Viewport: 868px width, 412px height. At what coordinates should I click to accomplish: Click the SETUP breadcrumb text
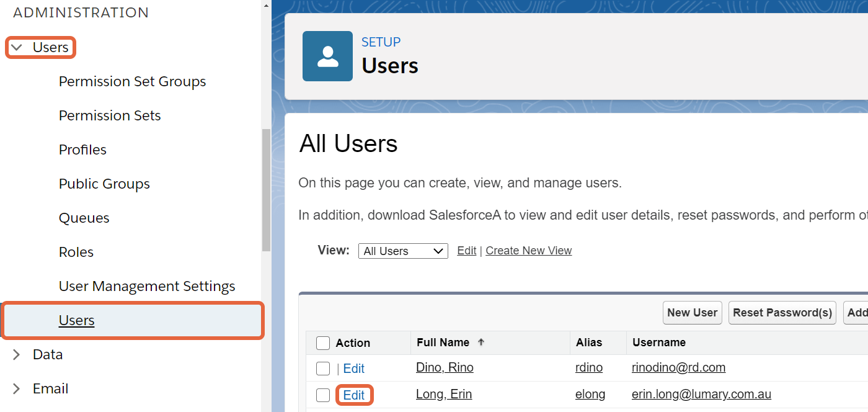[x=381, y=42]
